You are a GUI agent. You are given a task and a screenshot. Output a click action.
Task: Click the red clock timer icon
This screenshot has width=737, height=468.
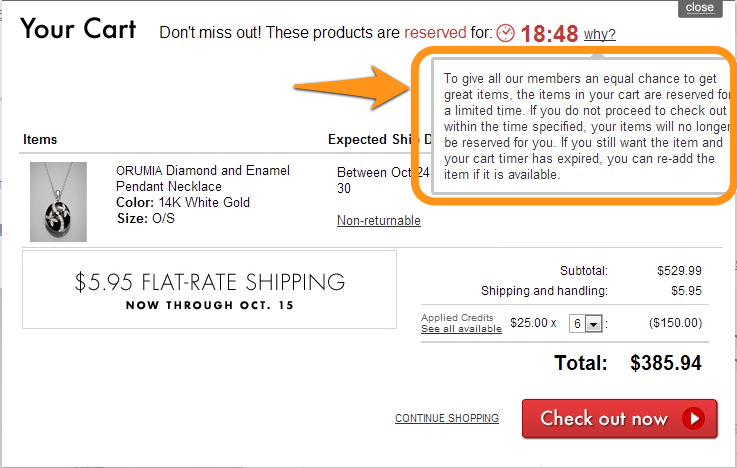506,33
